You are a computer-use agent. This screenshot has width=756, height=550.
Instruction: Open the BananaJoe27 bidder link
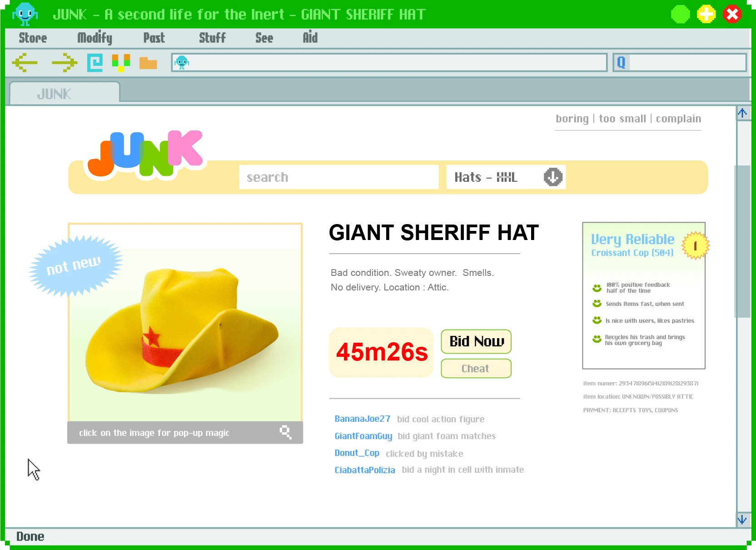[362, 419]
